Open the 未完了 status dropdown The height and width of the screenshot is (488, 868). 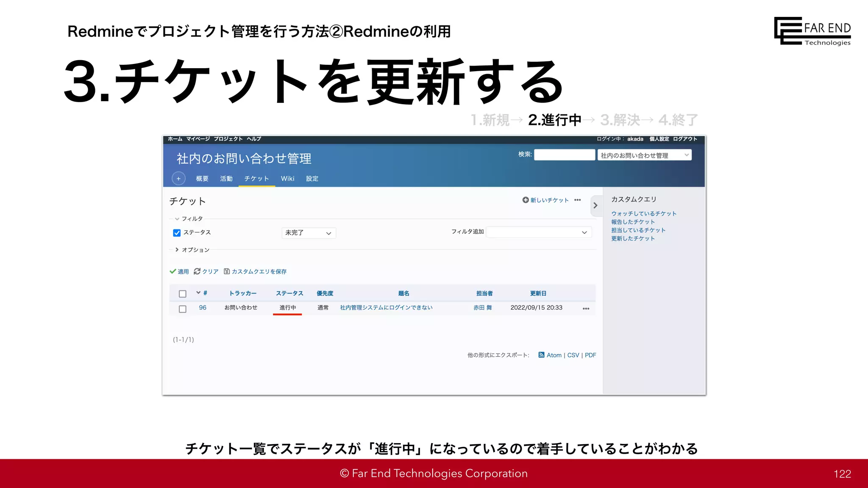[309, 233]
